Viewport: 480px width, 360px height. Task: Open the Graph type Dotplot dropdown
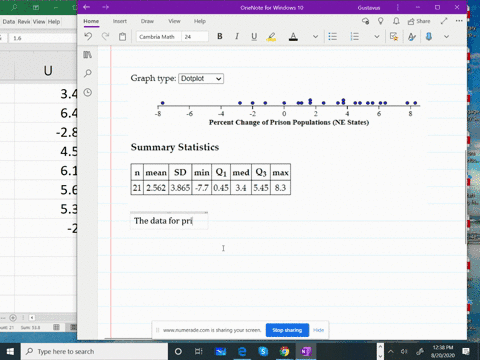point(201,79)
